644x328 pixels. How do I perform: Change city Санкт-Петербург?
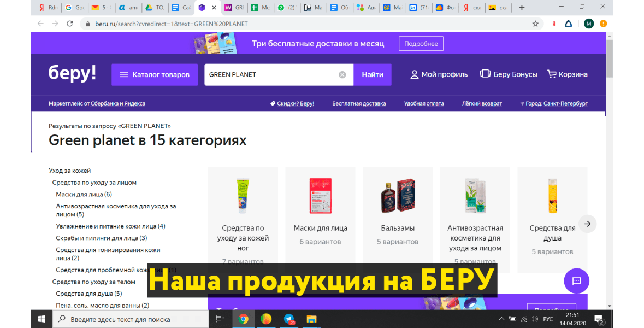[565, 103]
